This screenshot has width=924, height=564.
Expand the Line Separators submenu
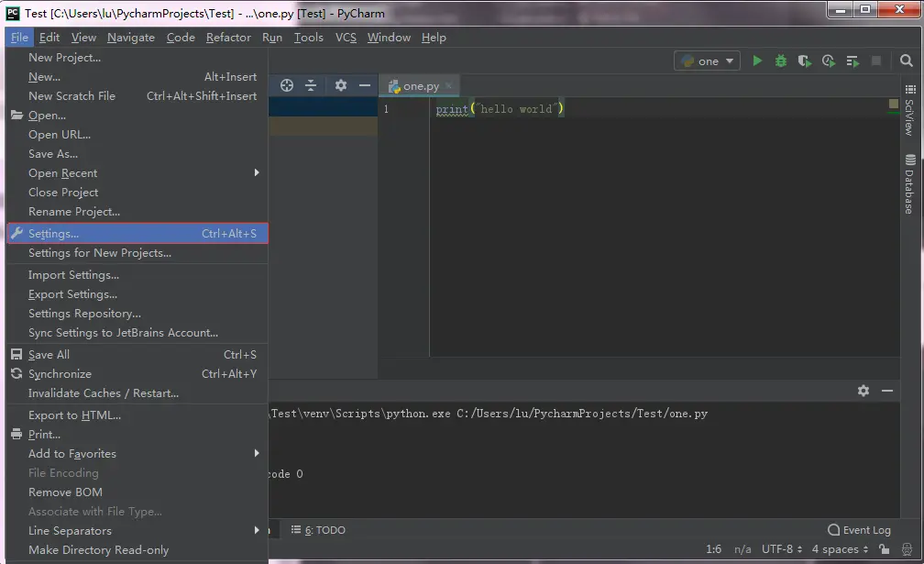(x=137, y=530)
